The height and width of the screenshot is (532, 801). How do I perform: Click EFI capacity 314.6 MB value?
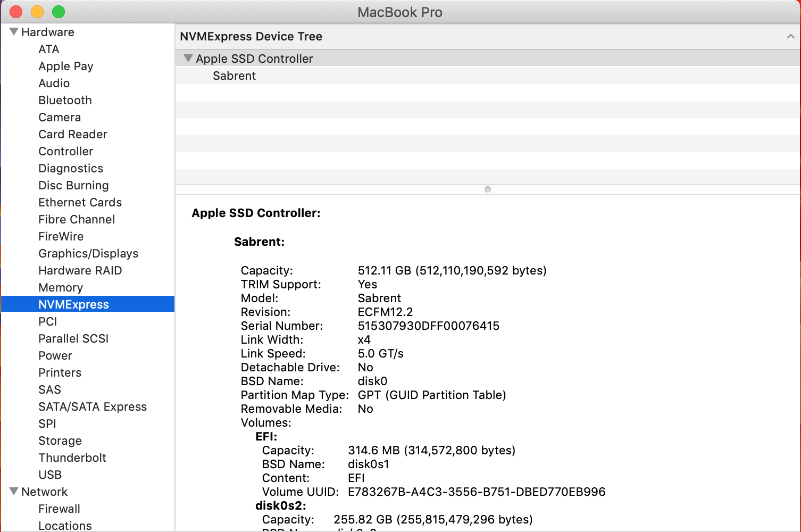point(432,450)
